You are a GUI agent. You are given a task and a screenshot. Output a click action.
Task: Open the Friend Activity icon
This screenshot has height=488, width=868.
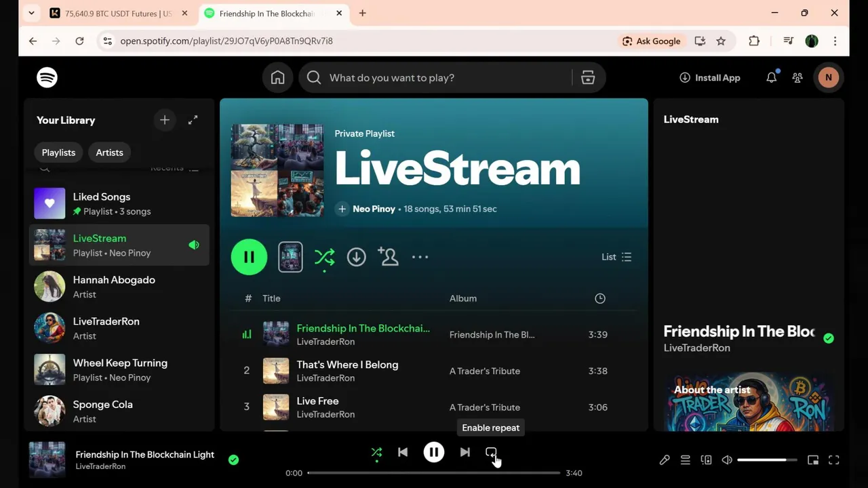coord(797,77)
